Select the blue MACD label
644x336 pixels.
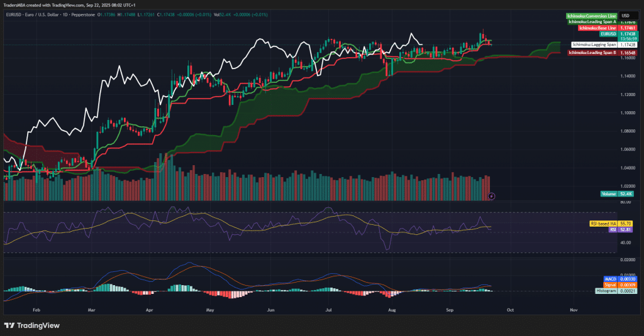pyautogui.click(x=609, y=278)
